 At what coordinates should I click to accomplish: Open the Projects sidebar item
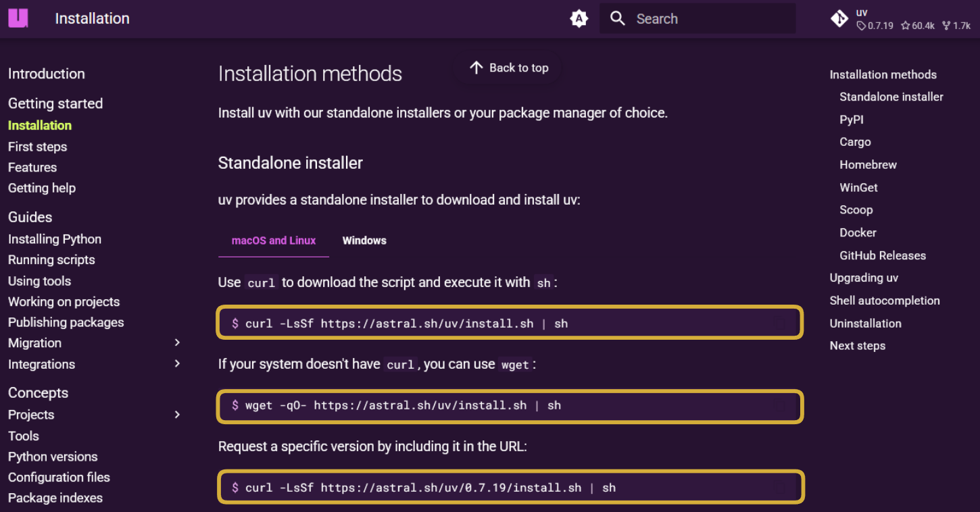[x=31, y=415]
